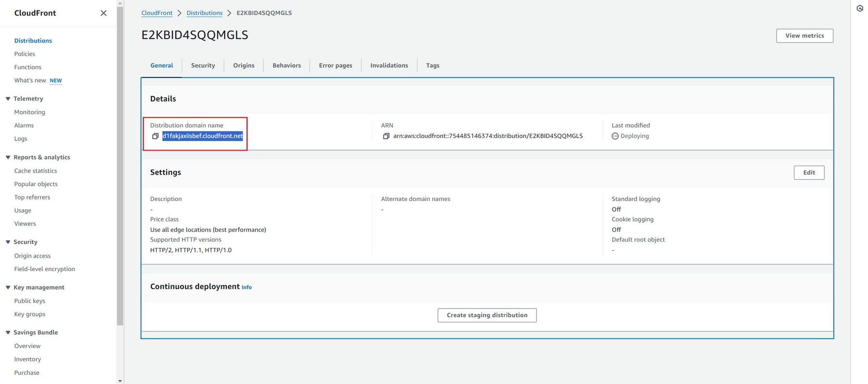The width and height of the screenshot is (868, 384).
Task: Collapse the Security sidebar section
Action: [8, 242]
